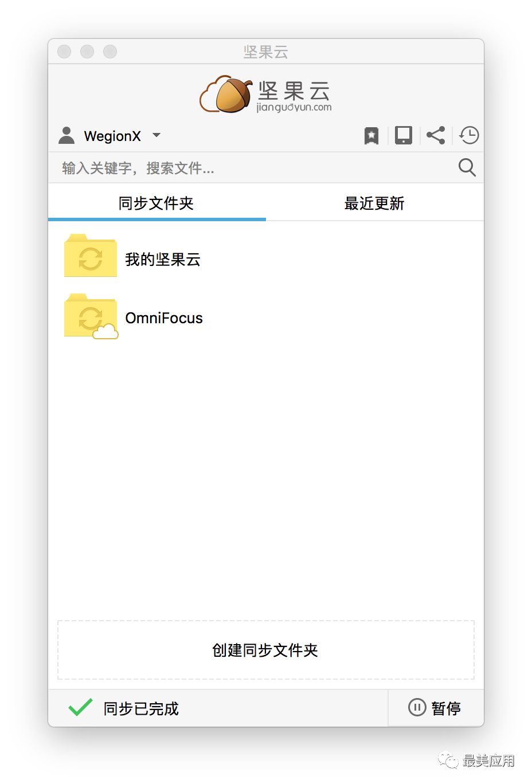The height and width of the screenshot is (784, 532).
Task: Click the magnifying glass search icon
Action: (467, 167)
